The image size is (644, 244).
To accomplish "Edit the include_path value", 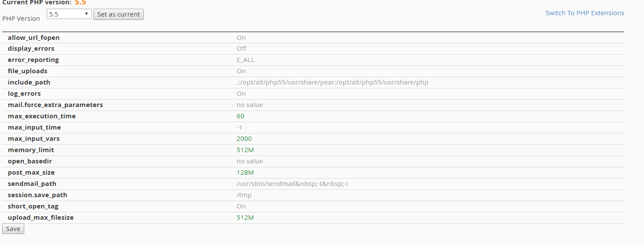I will [x=332, y=82].
